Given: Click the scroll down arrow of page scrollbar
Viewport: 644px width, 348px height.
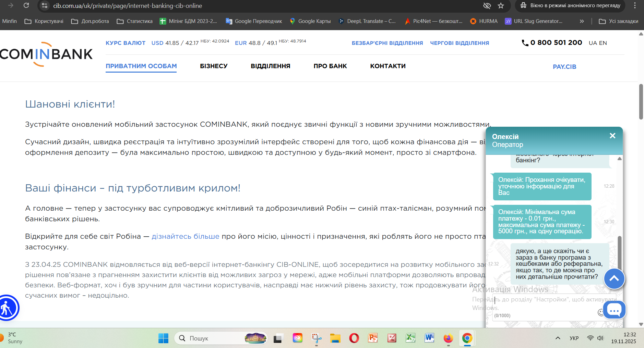Looking at the screenshot, I should 641,324.
